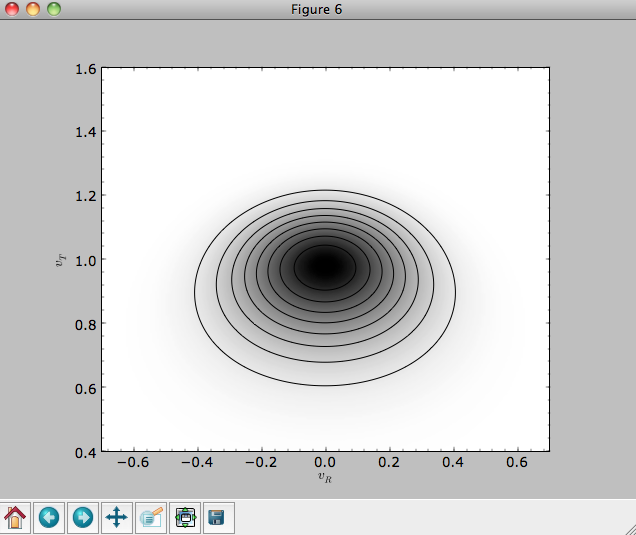Click the 1.6 y-axis tick label
This screenshot has width=636, height=535.
[86, 69]
